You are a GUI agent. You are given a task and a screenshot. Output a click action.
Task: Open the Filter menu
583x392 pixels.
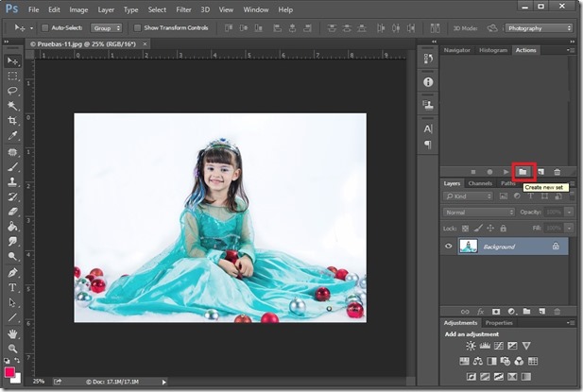(x=183, y=9)
